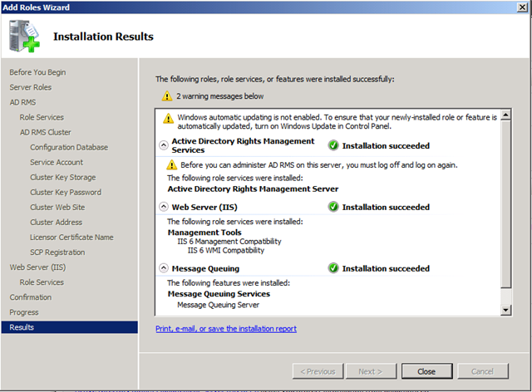Click 'Installation succeeded' text for Message Queuing
532x392 pixels.
pos(386,268)
